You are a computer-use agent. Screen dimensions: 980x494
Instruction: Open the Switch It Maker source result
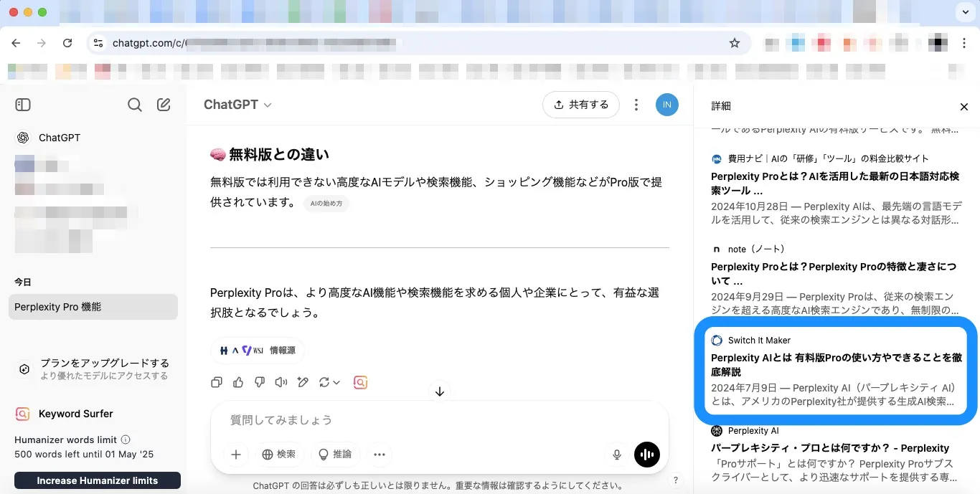click(x=836, y=371)
